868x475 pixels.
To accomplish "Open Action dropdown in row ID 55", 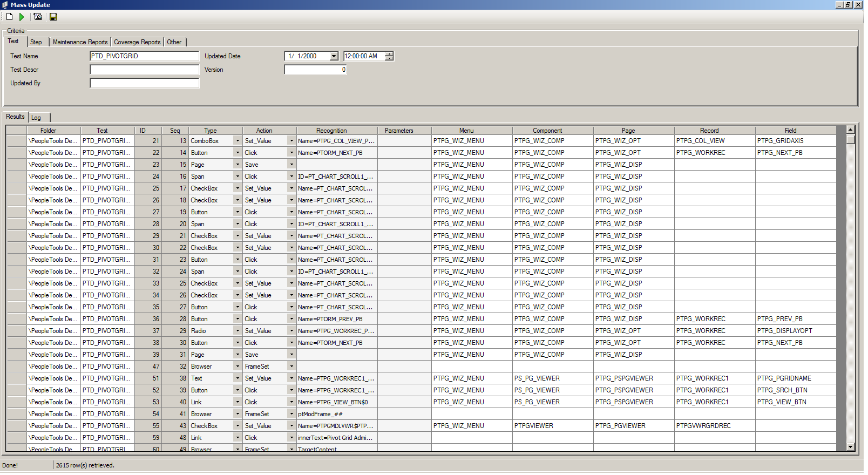I will point(291,426).
